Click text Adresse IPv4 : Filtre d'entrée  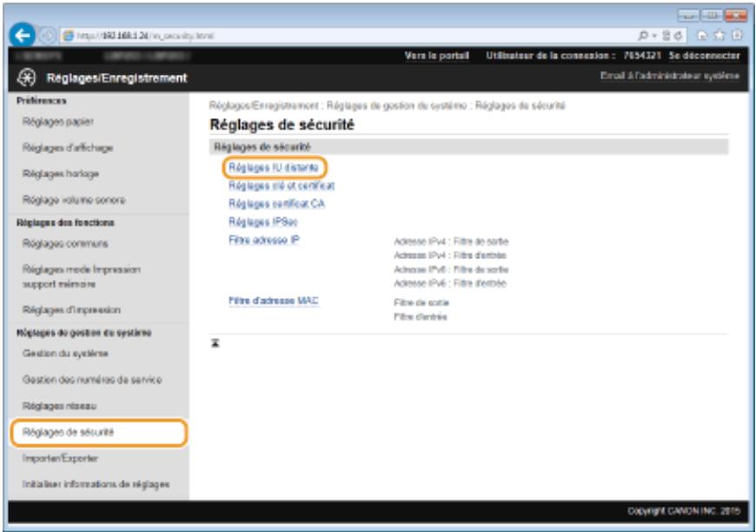pyautogui.click(x=450, y=256)
